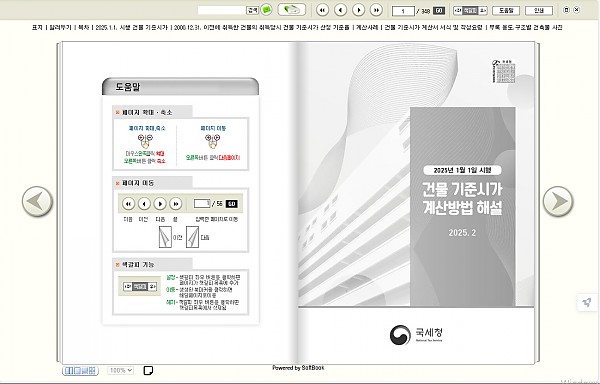The height and width of the screenshot is (384, 600).
Task: Click the page number input field
Action: tap(403, 11)
